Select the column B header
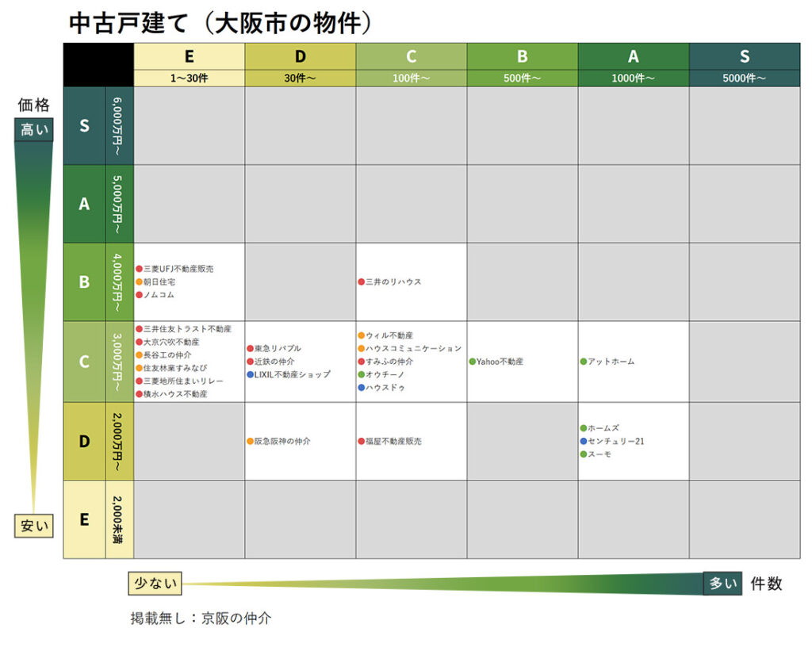The image size is (812, 651). pyautogui.click(x=522, y=56)
